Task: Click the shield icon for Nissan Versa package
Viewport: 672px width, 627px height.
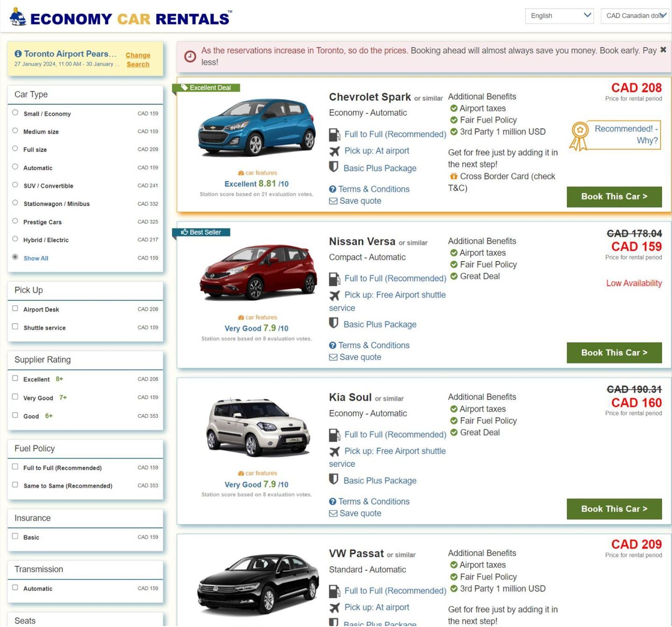Action: (334, 323)
